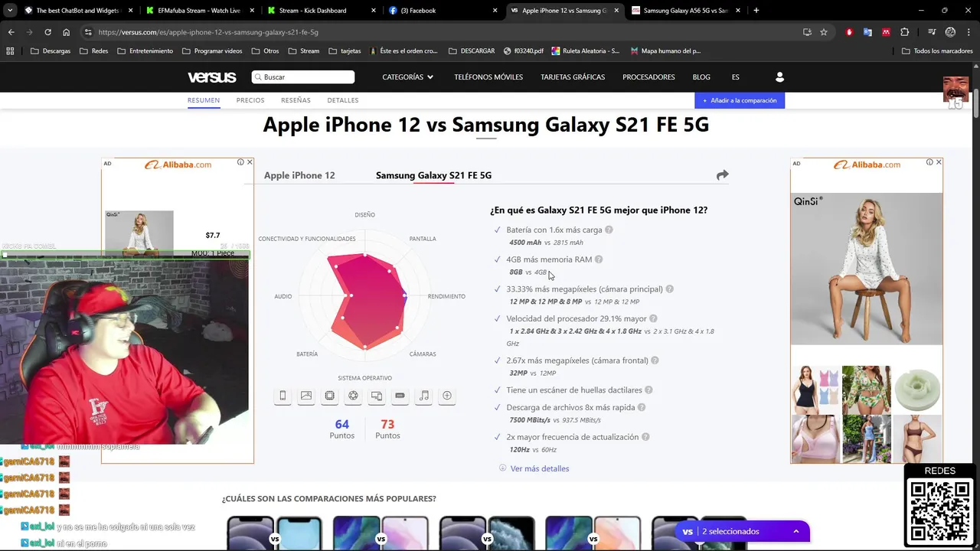The image size is (980, 551).
Task: Open help for refresh rate fact
Action: click(x=645, y=437)
